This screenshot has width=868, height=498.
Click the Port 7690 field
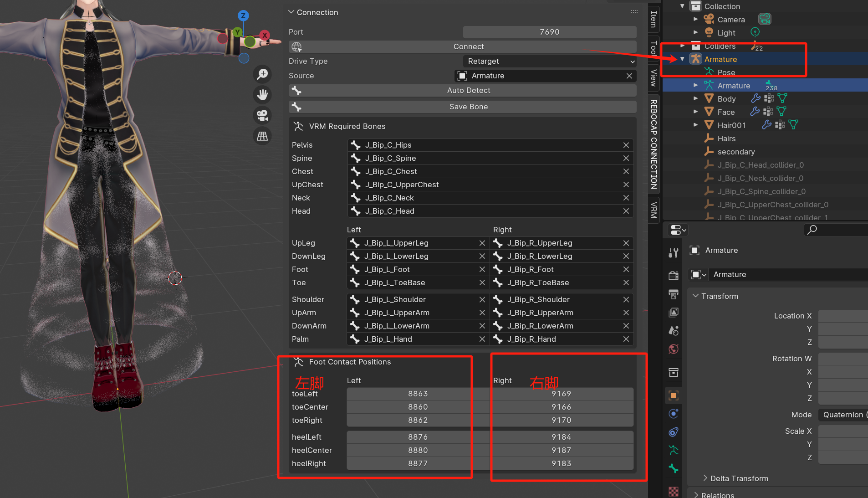click(550, 32)
